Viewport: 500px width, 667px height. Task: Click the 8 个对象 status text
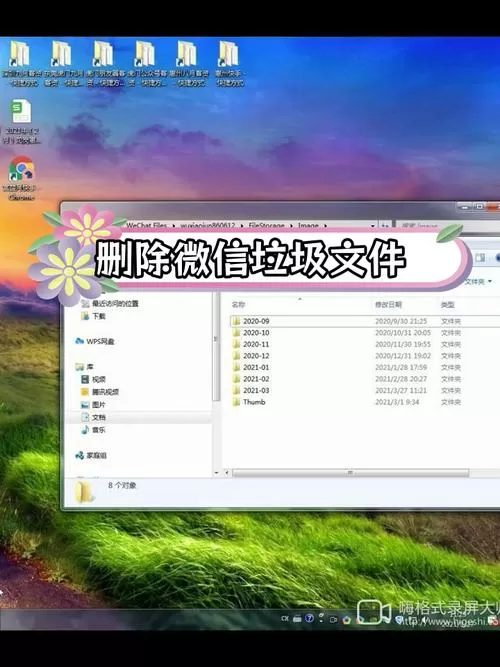click(122, 485)
